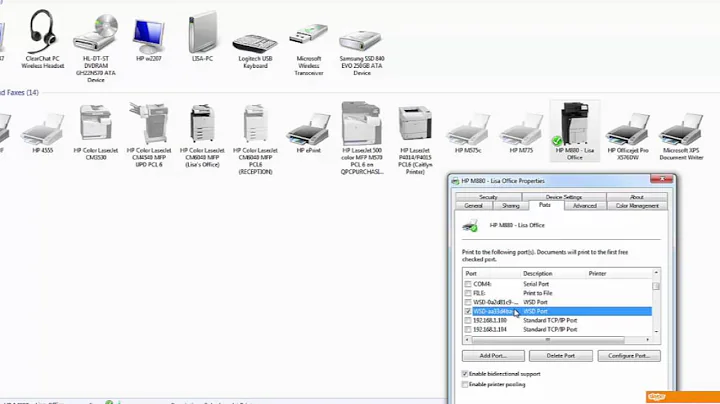The image size is (720, 404).
Task: Select the HP M575c printer icon
Action: pyautogui.click(x=468, y=133)
